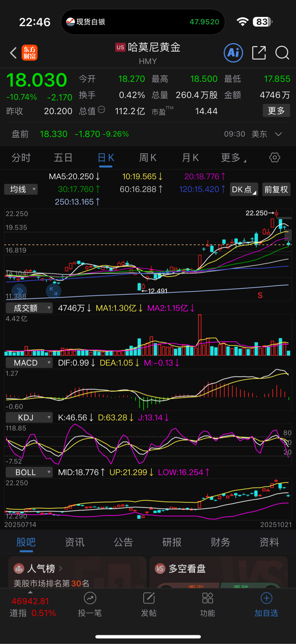Screen dimensions: 296x644
Task: Select the 日K chart tab
Action: tap(106, 158)
